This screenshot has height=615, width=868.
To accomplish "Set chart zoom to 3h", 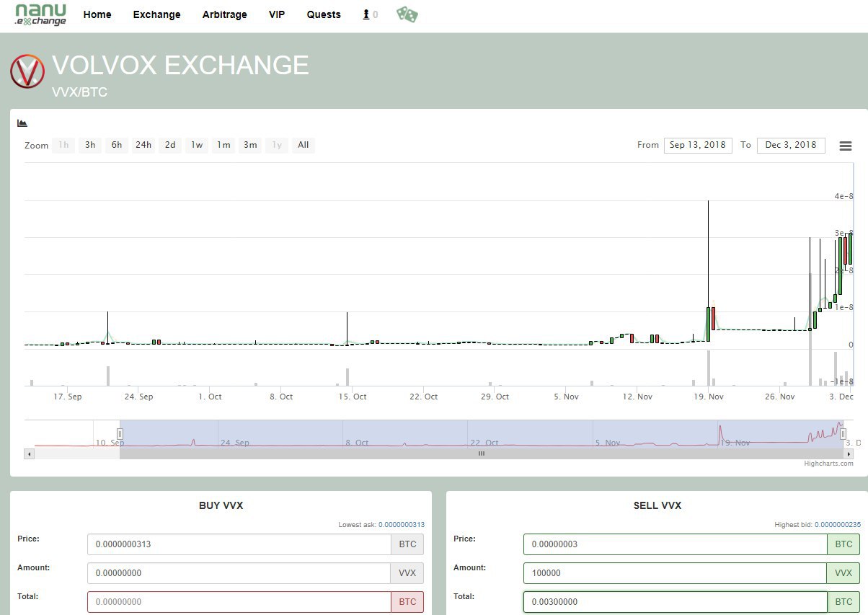I will (x=90, y=145).
